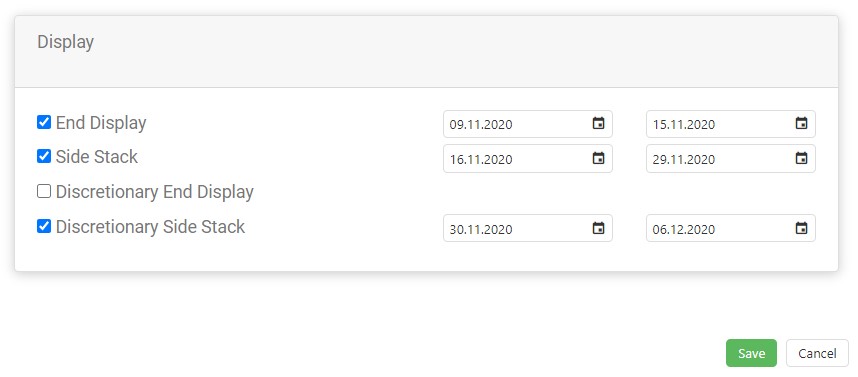This screenshot has width=858, height=377.
Task: Click the 09.11.2020 date field text
Action: pos(480,124)
